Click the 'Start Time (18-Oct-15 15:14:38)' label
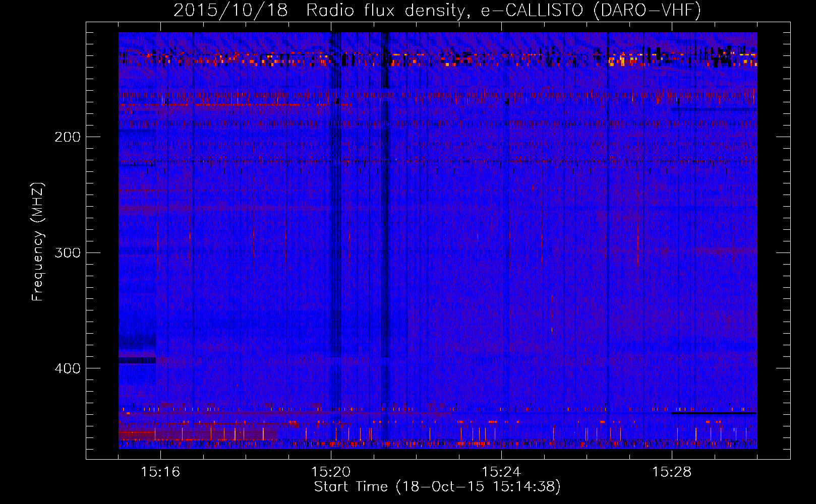Screen dimensions: 816x504 [x=437, y=487]
